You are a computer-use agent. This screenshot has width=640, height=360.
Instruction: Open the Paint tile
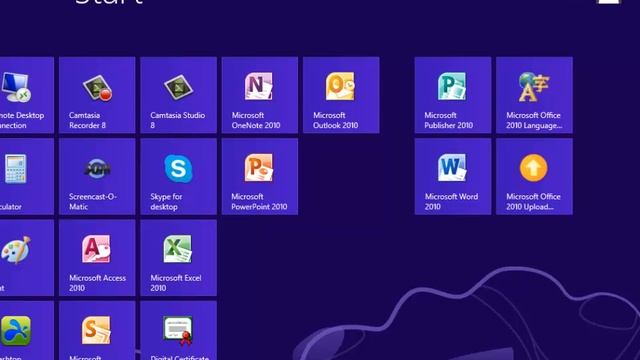[27, 258]
